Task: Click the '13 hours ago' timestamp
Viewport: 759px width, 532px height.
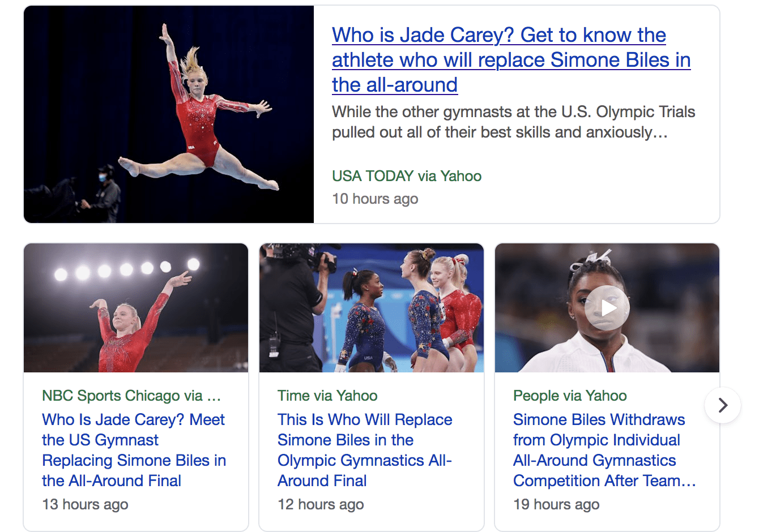Action: click(x=85, y=504)
